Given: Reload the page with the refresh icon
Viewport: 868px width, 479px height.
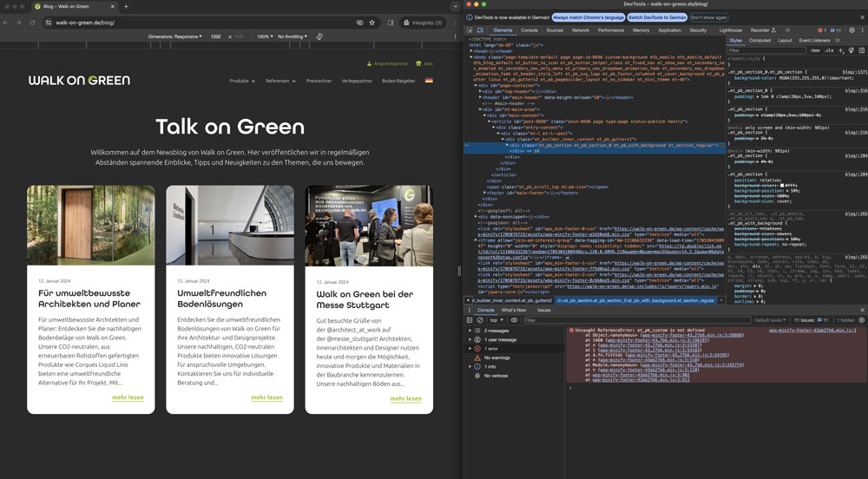Looking at the screenshot, I should 32,23.
